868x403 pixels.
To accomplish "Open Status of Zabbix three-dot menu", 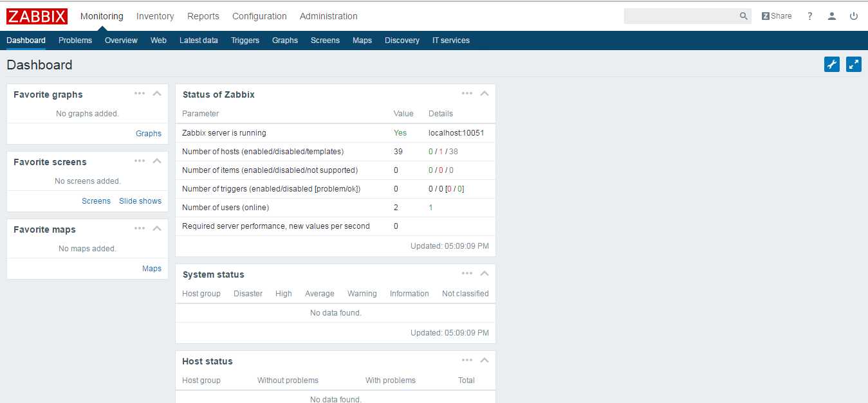I will click(467, 93).
